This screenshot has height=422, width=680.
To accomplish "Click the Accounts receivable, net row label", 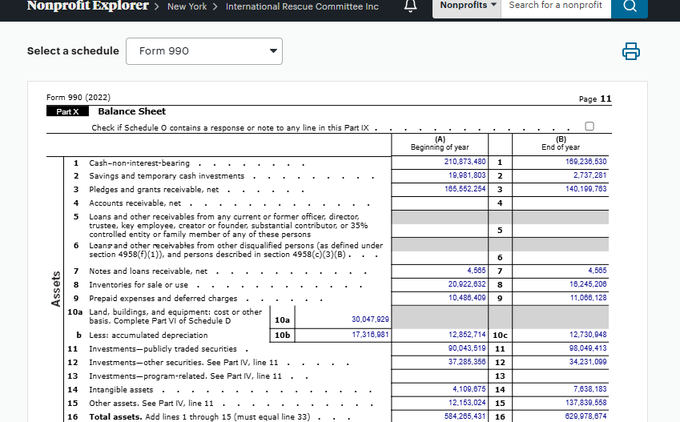I will click(135, 203).
